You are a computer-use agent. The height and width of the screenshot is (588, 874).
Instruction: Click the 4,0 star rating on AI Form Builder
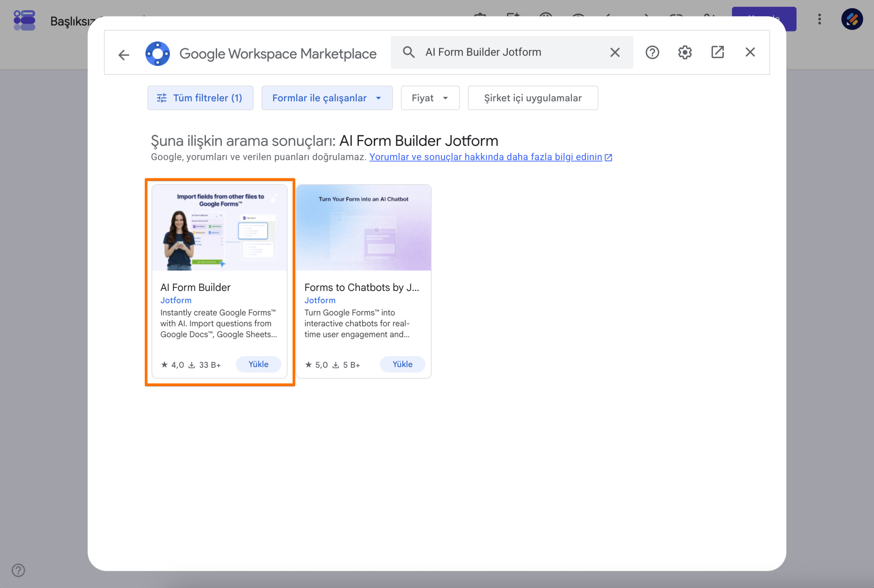pos(172,365)
